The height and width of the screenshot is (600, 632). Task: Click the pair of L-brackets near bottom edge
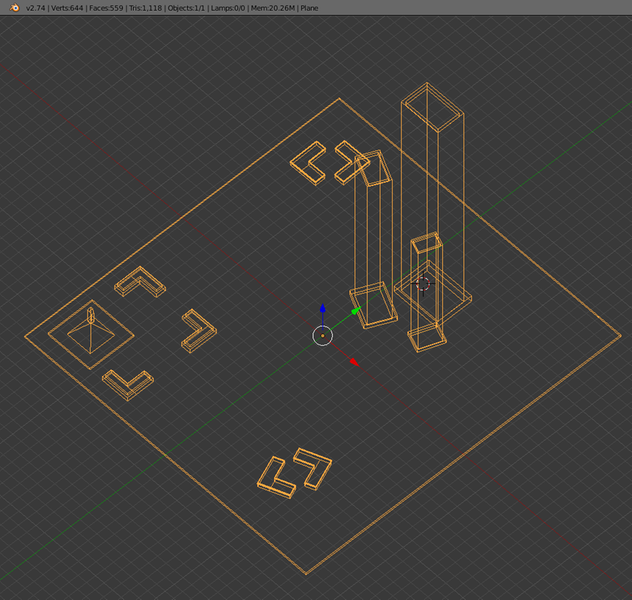[x=295, y=474]
